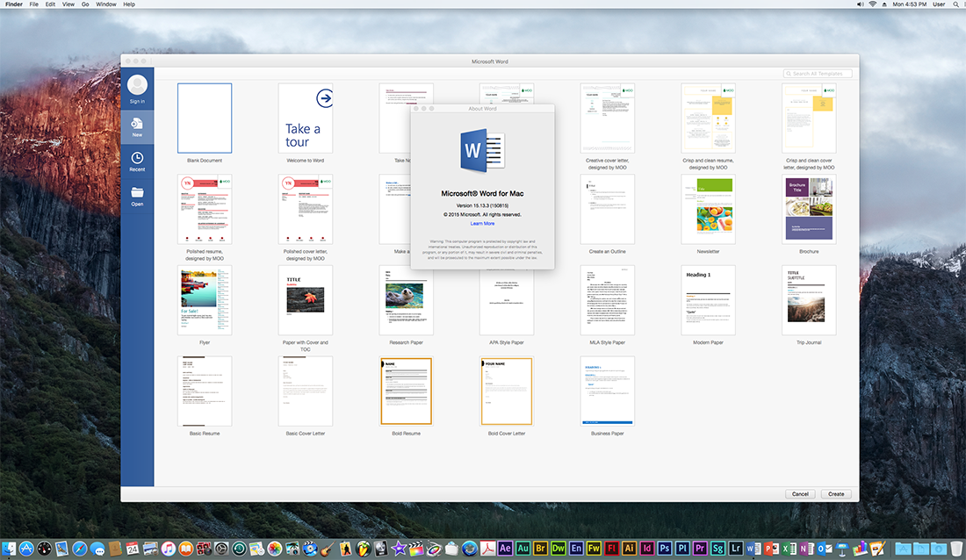The width and height of the screenshot is (966, 560).
Task: Click the Learn More link
Action: [482, 224]
